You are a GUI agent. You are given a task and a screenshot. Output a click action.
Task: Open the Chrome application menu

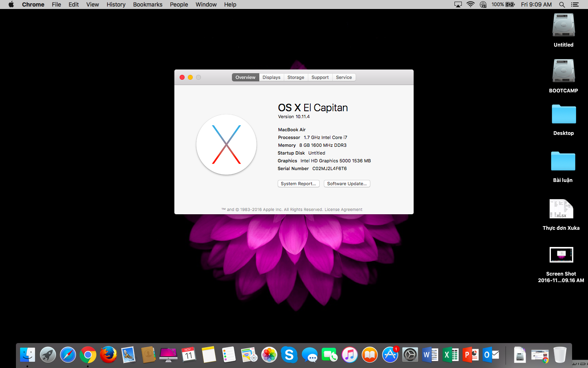tap(33, 4)
